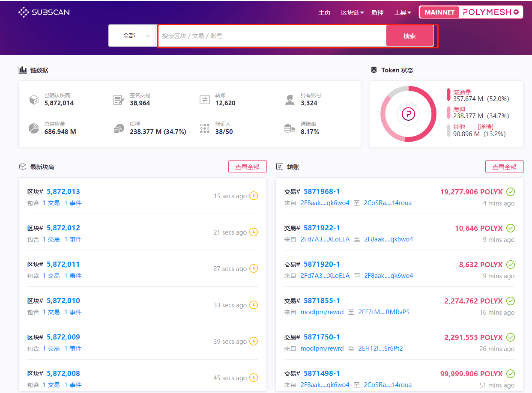The image size is (532, 393).
Task: Click the validators dots icon
Action: coord(205,128)
